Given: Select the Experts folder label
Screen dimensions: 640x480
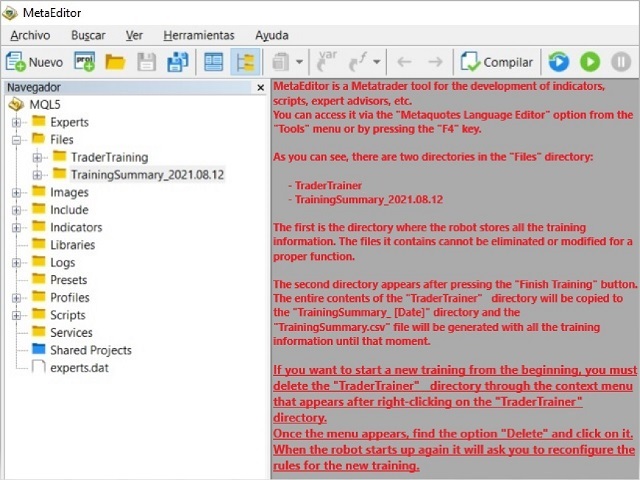Looking at the screenshot, I should pos(69,122).
